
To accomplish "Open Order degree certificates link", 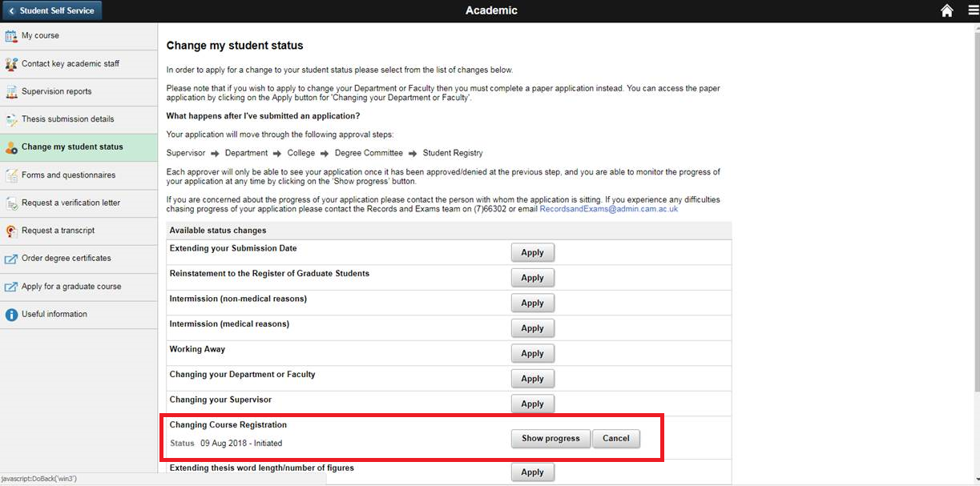I will click(x=79, y=259).
